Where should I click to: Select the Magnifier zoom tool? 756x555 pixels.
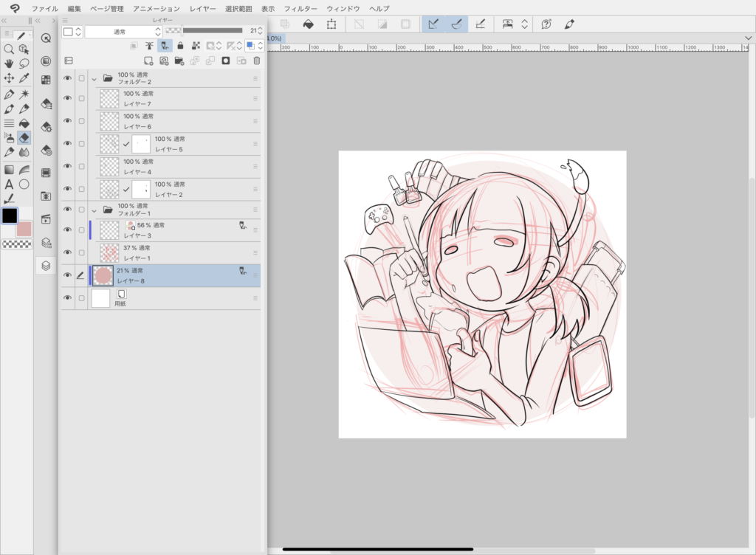click(x=9, y=49)
